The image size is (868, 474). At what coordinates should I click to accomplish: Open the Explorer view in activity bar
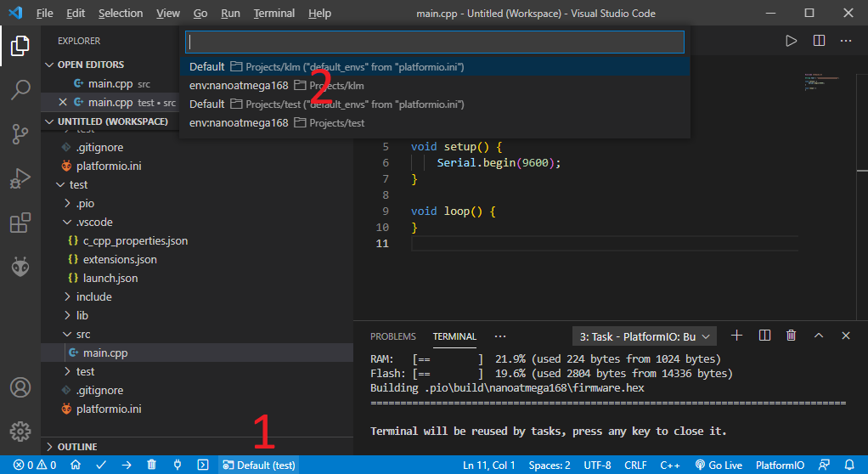(20, 45)
